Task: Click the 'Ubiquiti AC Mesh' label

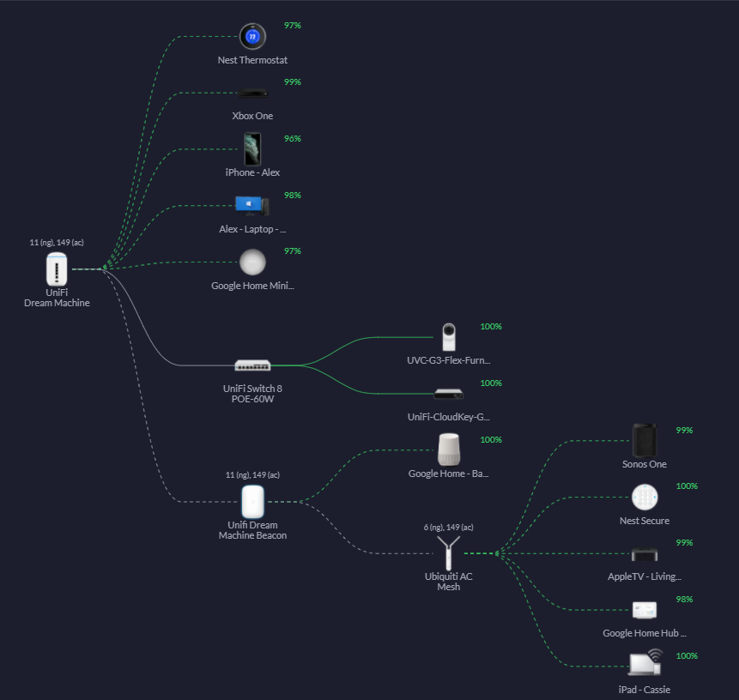Action: (x=449, y=582)
